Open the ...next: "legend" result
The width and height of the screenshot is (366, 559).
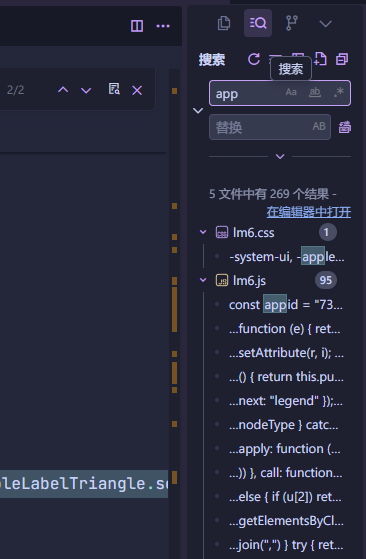click(x=286, y=401)
